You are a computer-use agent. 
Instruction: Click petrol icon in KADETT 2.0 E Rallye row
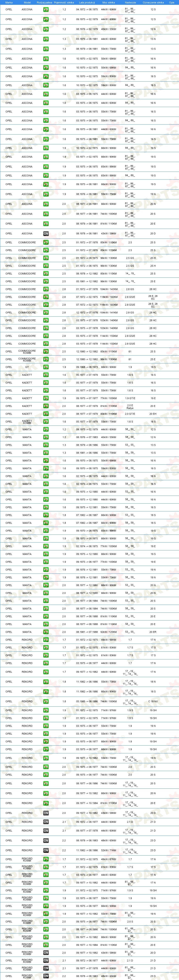[46, 406]
